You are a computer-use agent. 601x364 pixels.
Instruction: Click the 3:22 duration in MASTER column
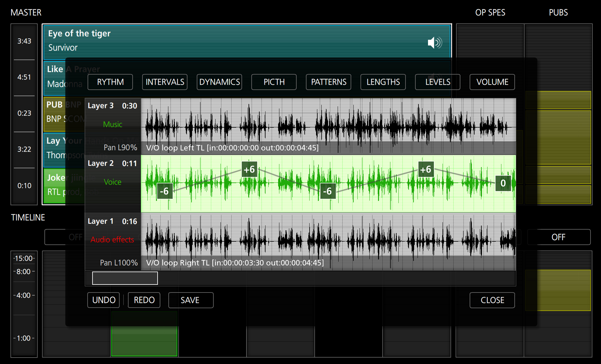pos(24,149)
